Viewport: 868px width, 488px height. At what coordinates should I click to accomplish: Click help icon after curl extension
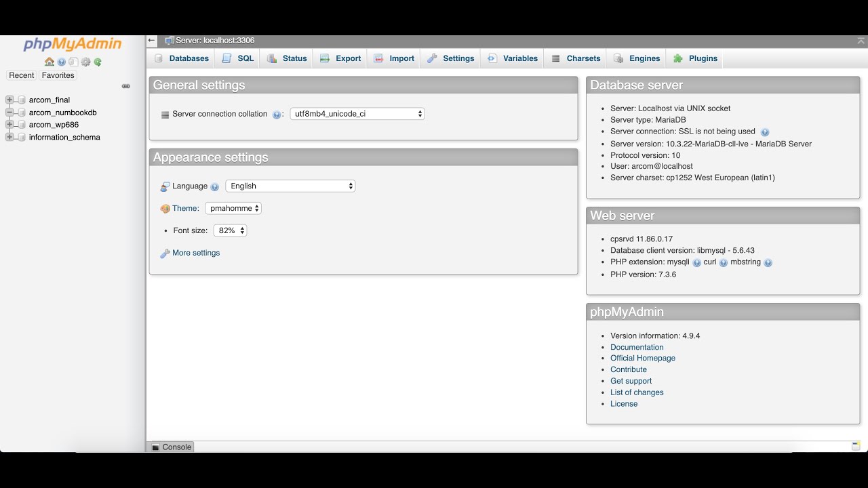point(724,263)
